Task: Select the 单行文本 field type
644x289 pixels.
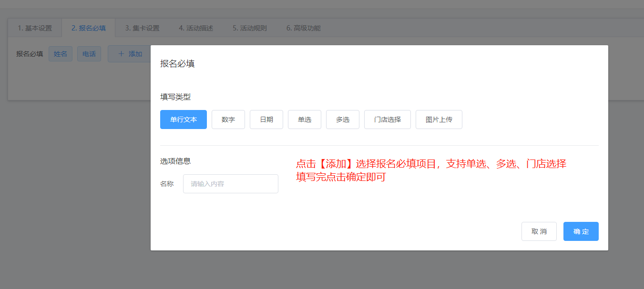Action: coord(184,120)
